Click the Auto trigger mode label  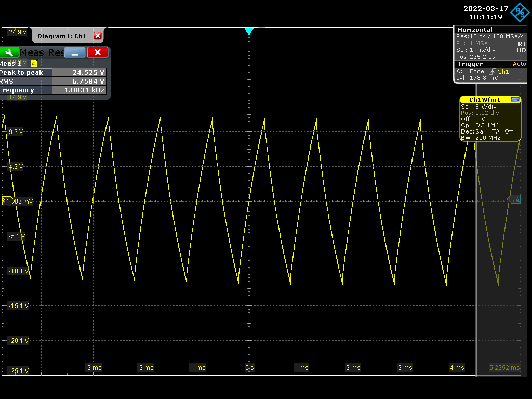point(519,64)
